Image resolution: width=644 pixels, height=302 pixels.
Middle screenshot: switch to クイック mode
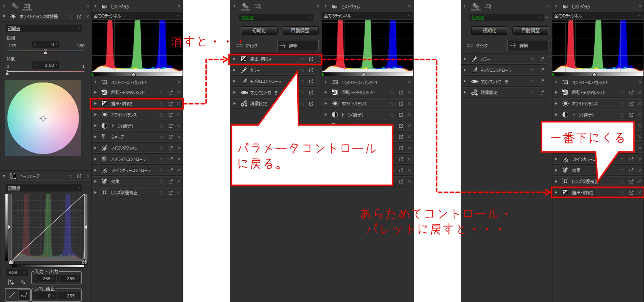[x=247, y=46]
